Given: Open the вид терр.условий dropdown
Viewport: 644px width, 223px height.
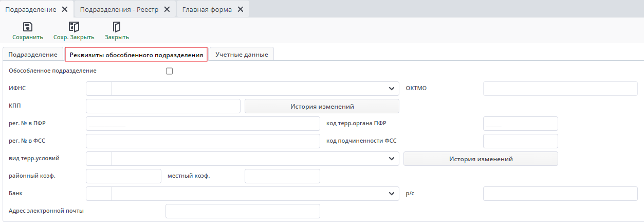Looking at the screenshot, I should click(392, 159).
